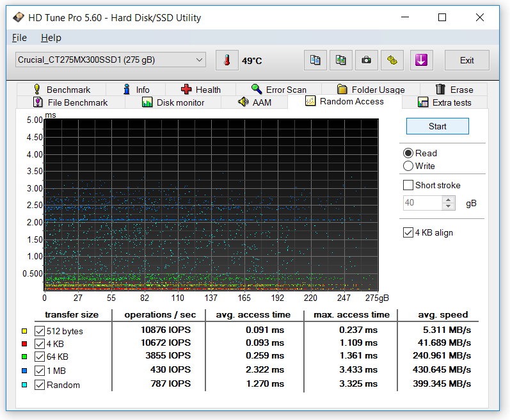Screen dimensions: 510x420
Task: Click the short stroke 40 input field
Action: point(423,203)
